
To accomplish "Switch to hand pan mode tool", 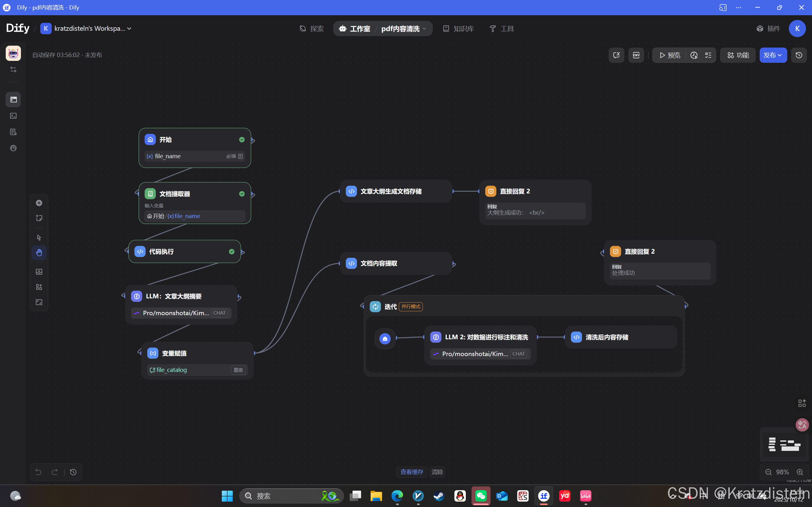I will pos(39,252).
